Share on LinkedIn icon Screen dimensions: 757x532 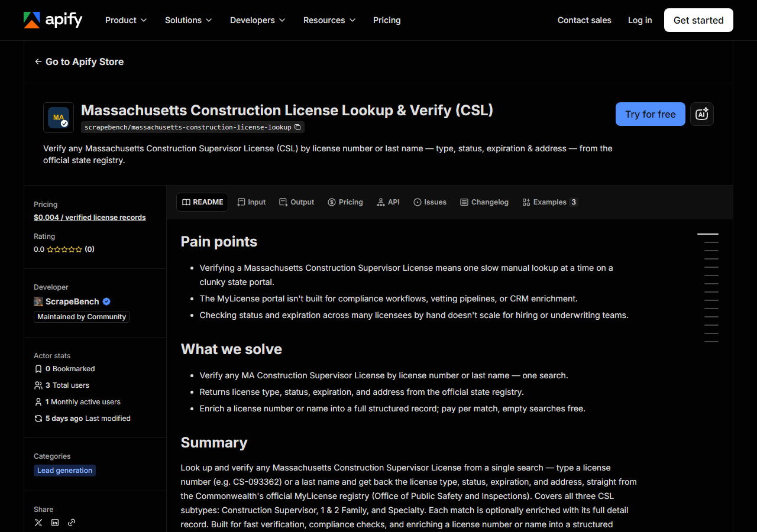point(55,523)
